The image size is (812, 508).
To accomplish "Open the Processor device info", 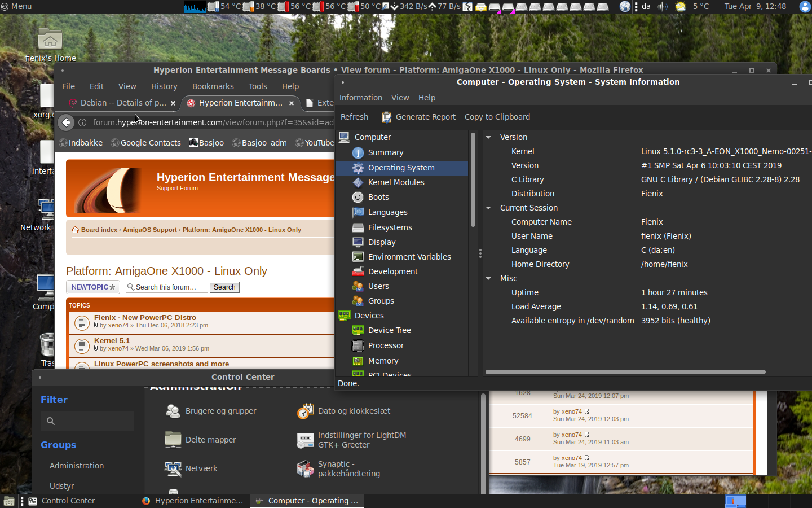I will (x=386, y=345).
